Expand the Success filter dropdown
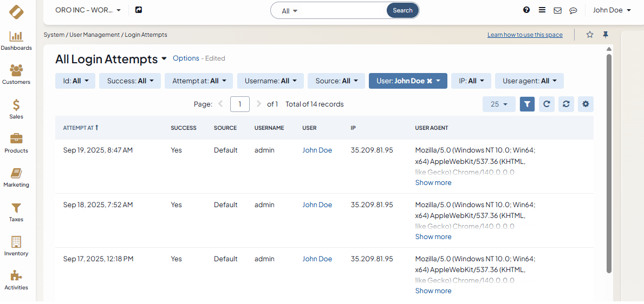 130,81
